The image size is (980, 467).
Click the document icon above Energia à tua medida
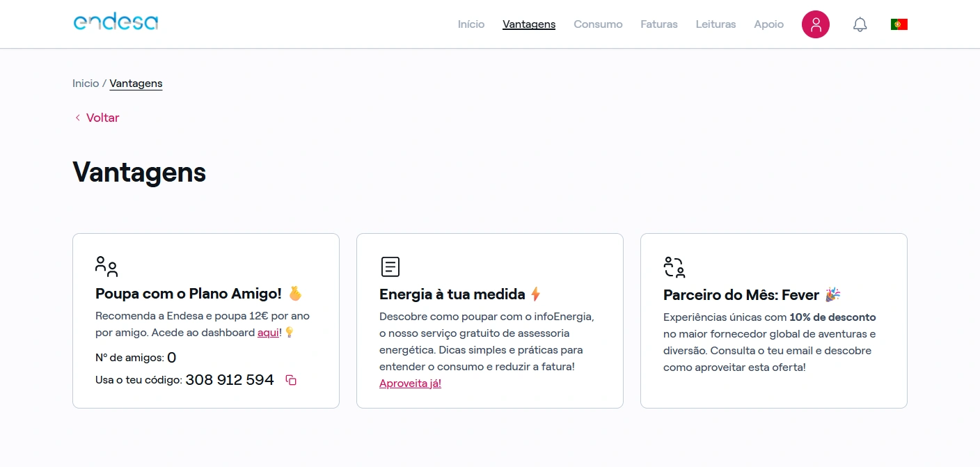(390, 267)
